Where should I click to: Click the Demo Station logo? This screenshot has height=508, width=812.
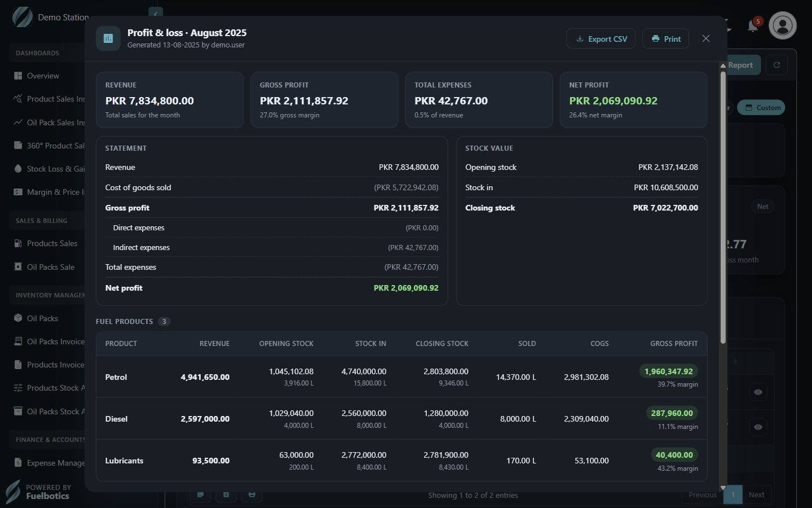(x=23, y=17)
